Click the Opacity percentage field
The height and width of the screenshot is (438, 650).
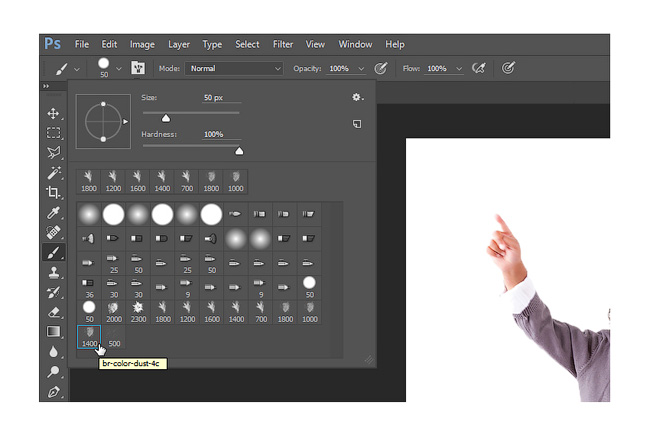341,69
